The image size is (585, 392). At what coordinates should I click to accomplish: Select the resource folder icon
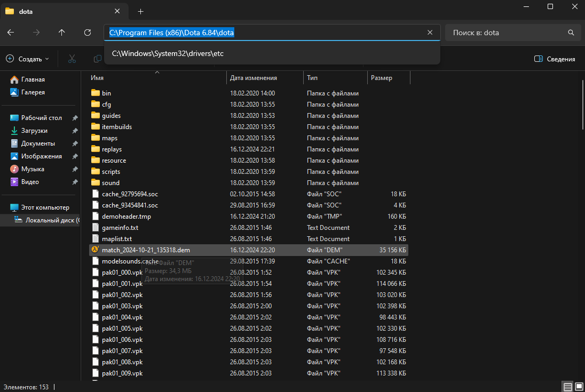coord(96,160)
